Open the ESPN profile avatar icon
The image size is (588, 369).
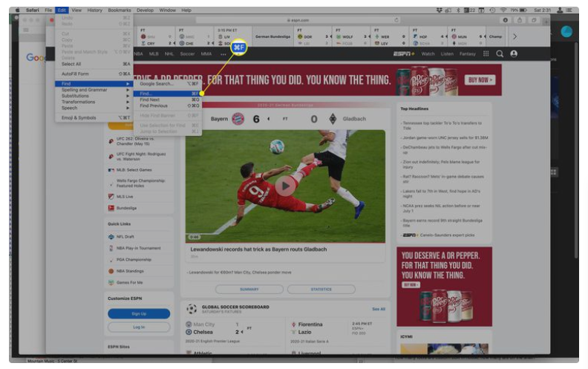[514, 54]
